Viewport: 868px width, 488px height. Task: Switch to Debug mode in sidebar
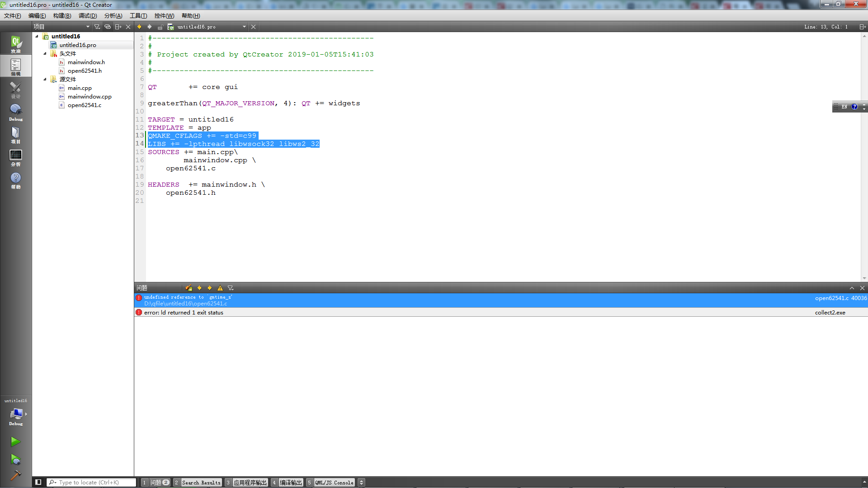click(x=16, y=112)
